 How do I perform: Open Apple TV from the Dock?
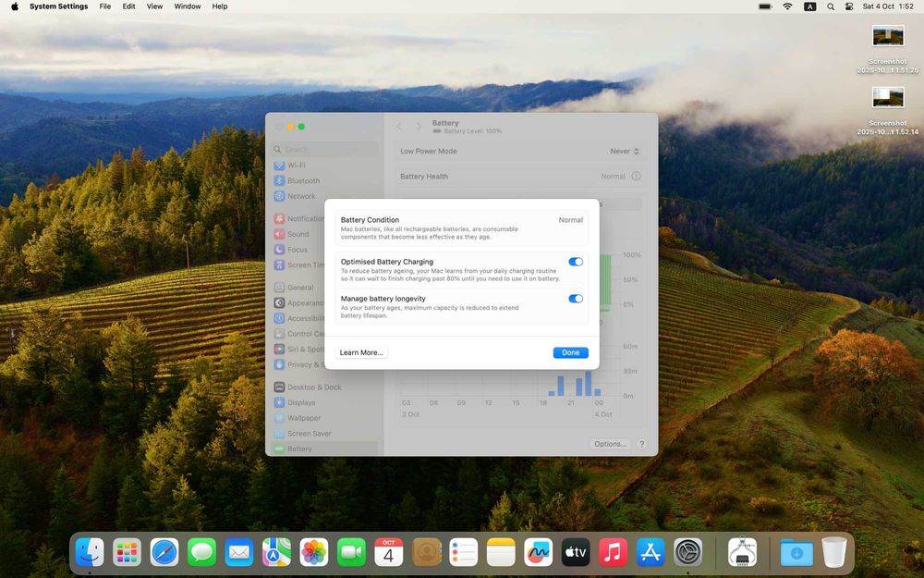[576, 553]
